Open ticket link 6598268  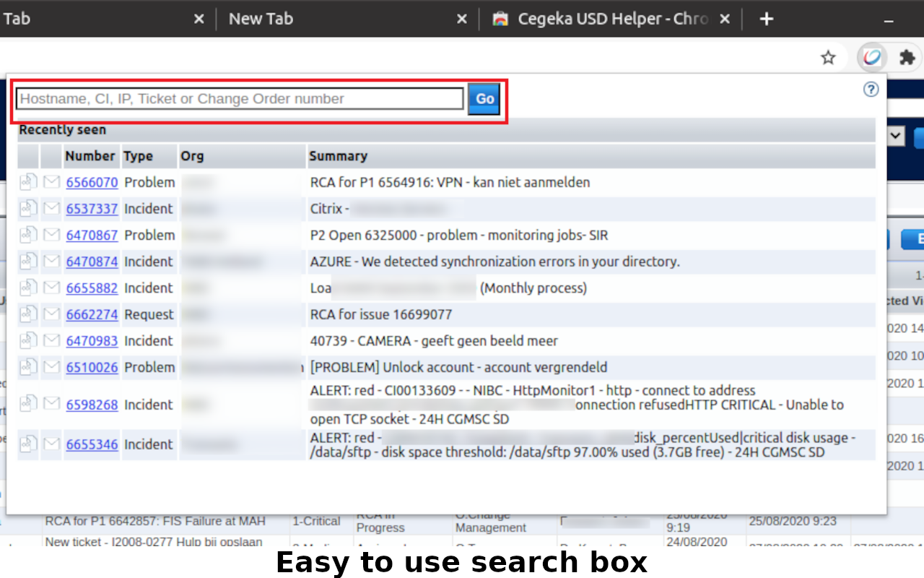pyautogui.click(x=92, y=405)
